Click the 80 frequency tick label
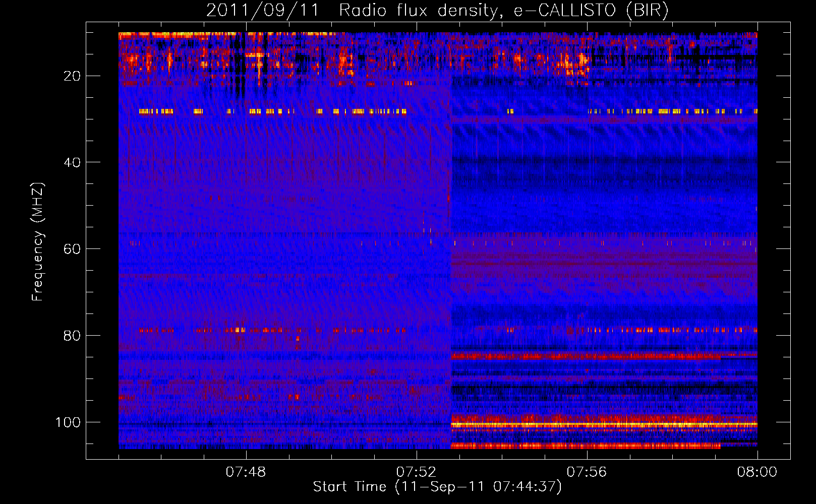This screenshot has width=816, height=504. pyautogui.click(x=72, y=336)
